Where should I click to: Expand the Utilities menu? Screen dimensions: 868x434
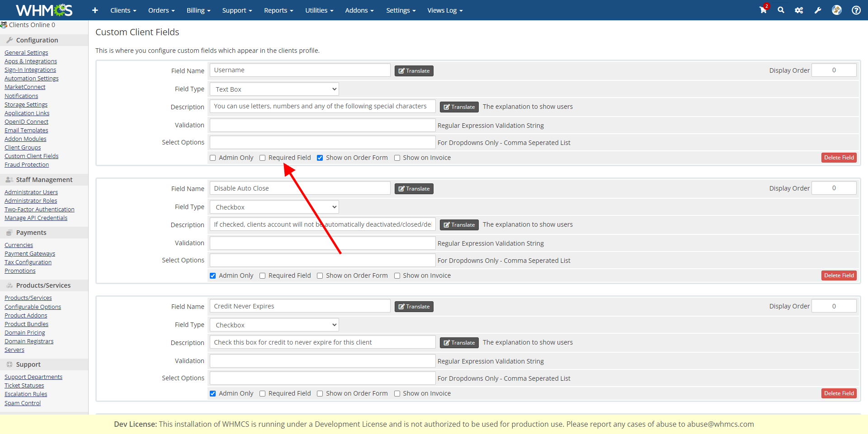pos(319,10)
